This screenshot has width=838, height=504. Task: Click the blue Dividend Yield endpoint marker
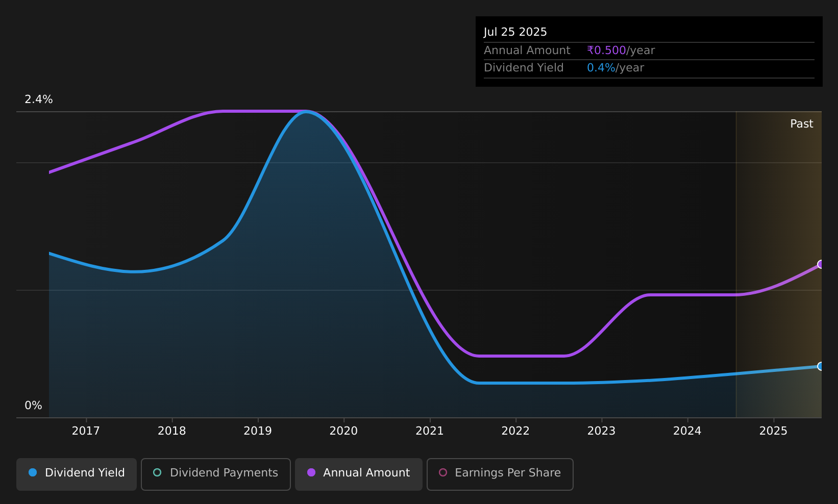click(821, 366)
